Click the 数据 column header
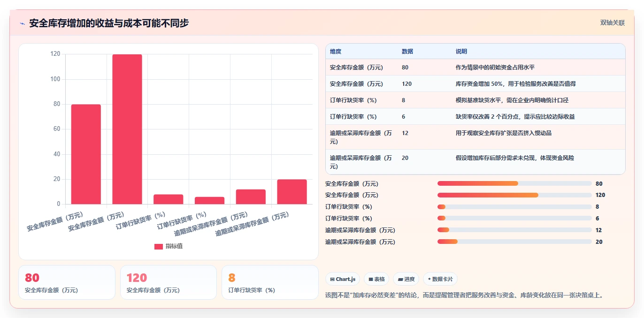 point(407,52)
